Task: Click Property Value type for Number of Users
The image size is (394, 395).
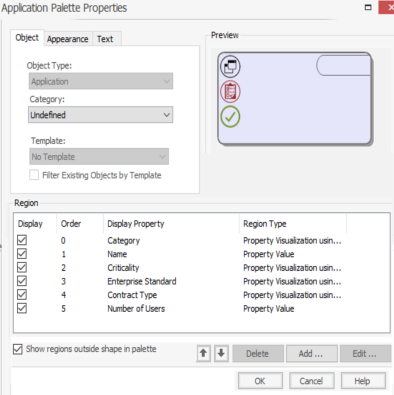Action: [x=269, y=308]
